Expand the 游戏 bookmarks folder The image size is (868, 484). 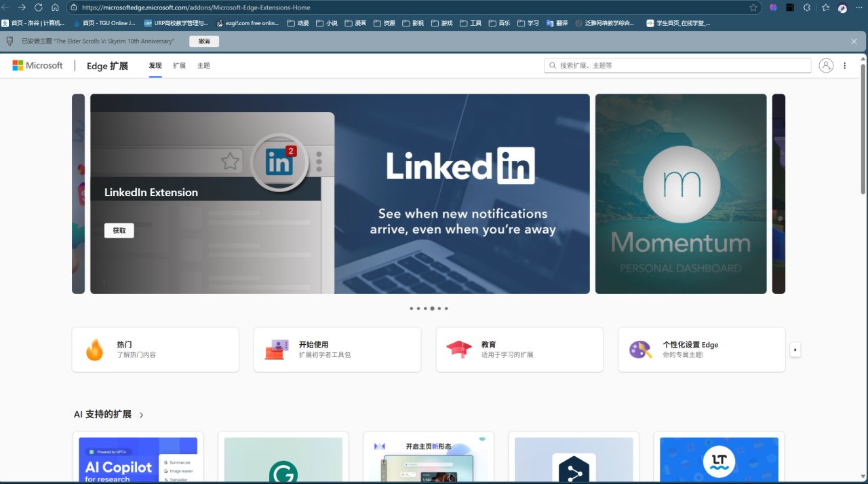441,23
